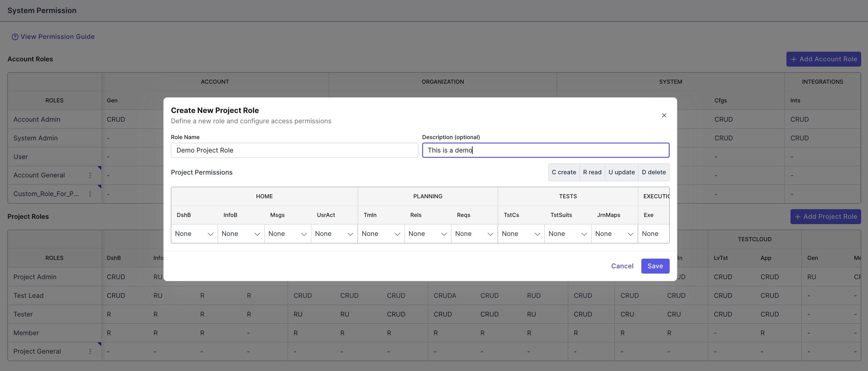Click the Description optional text field
Screen dimensions: 868x371
pos(545,150)
